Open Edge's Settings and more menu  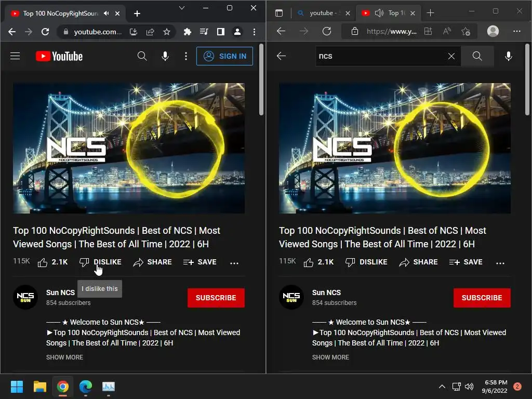517,31
